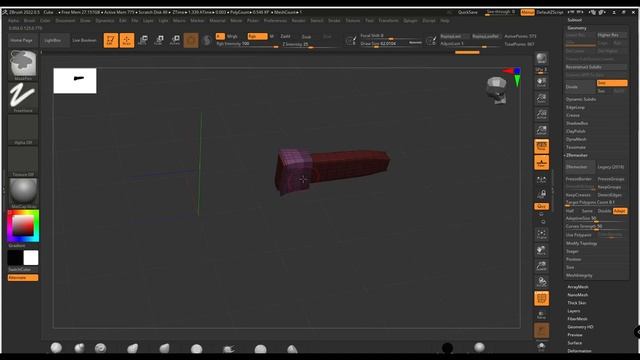Open the Texture Off slot
Screen dimensions: 640x360
(x=23, y=160)
